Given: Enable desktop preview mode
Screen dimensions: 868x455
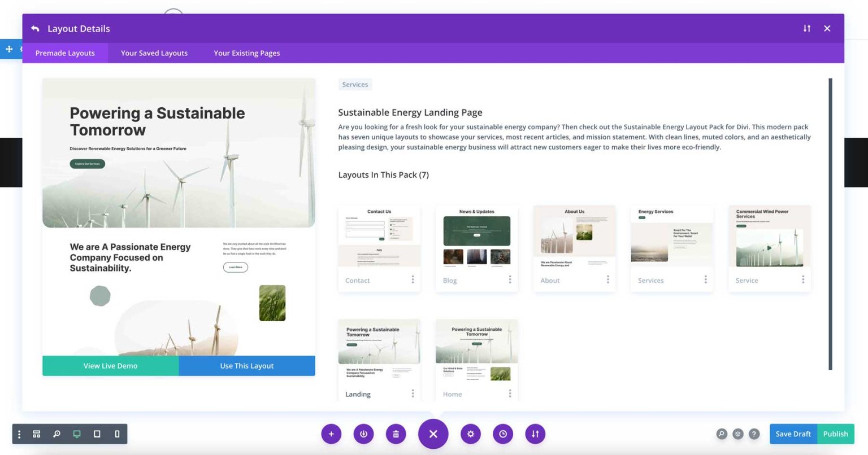Looking at the screenshot, I should [x=76, y=434].
